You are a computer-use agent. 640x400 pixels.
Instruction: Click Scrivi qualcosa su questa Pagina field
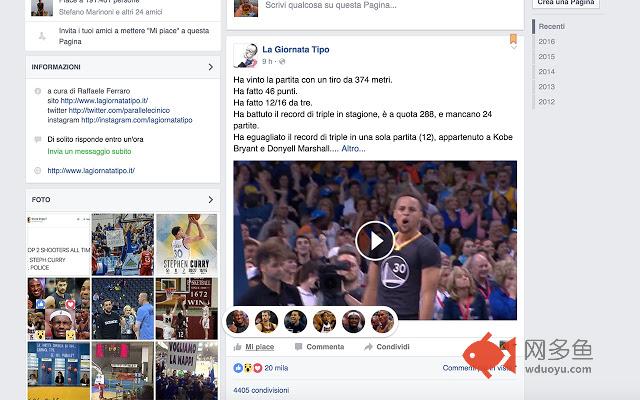pos(331,5)
